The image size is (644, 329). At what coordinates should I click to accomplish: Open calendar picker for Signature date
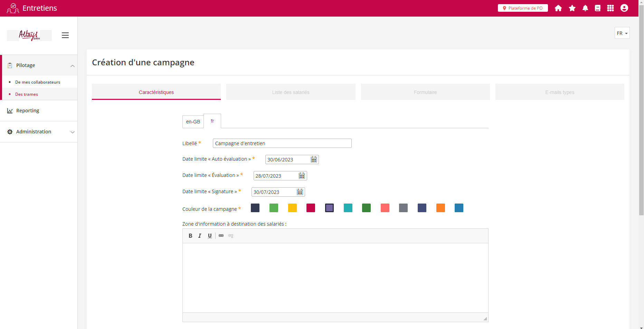coord(300,192)
